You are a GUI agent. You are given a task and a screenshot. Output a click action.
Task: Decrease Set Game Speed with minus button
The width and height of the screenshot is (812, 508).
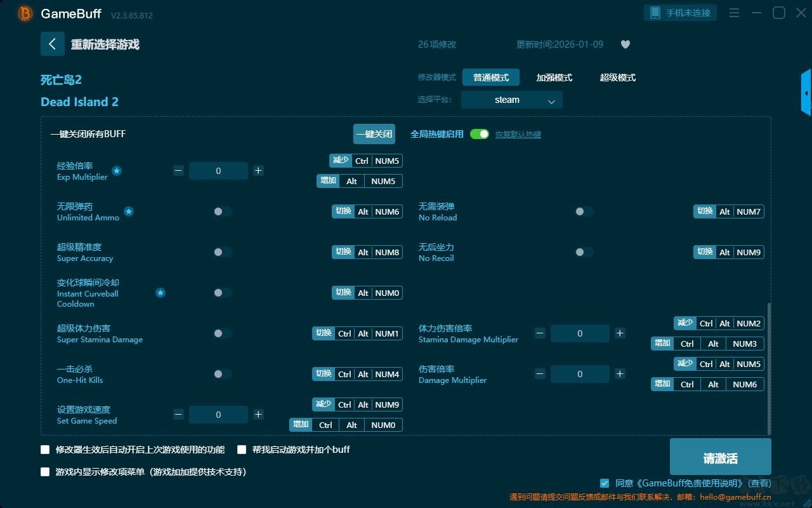178,415
